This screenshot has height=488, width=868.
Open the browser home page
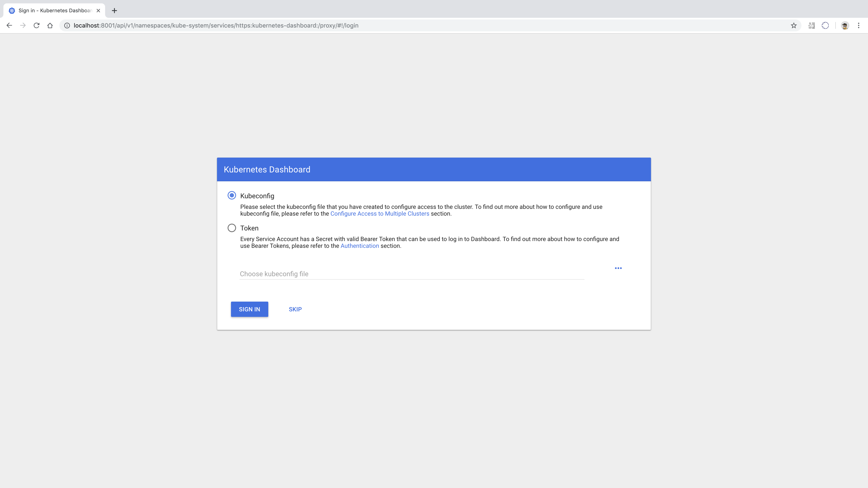(50, 26)
